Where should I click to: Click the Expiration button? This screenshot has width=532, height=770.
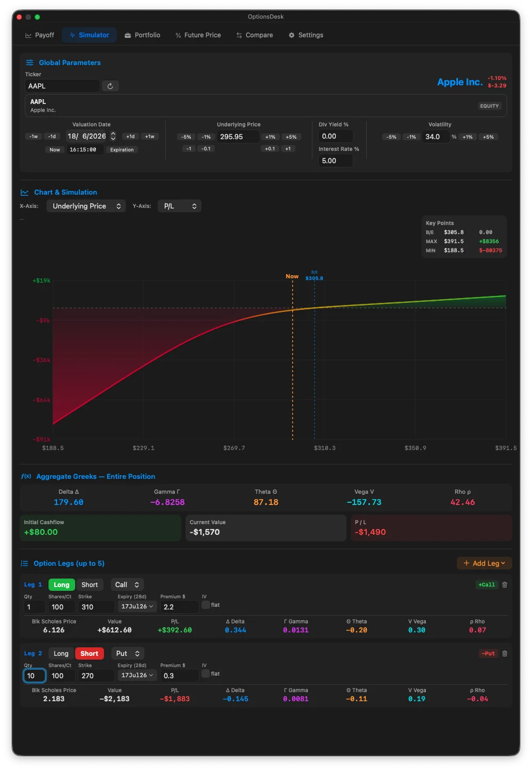pyautogui.click(x=122, y=150)
